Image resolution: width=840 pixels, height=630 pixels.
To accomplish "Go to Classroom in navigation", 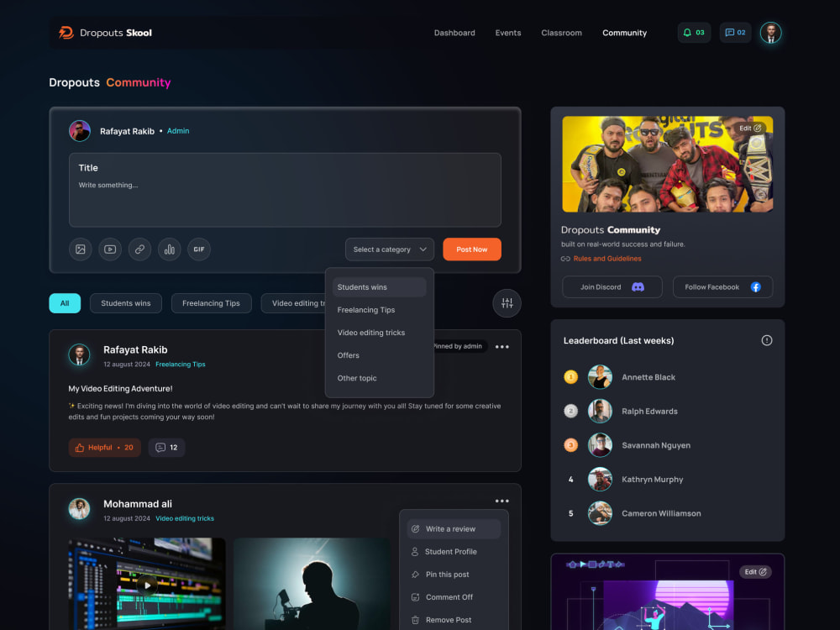I will tap(561, 33).
